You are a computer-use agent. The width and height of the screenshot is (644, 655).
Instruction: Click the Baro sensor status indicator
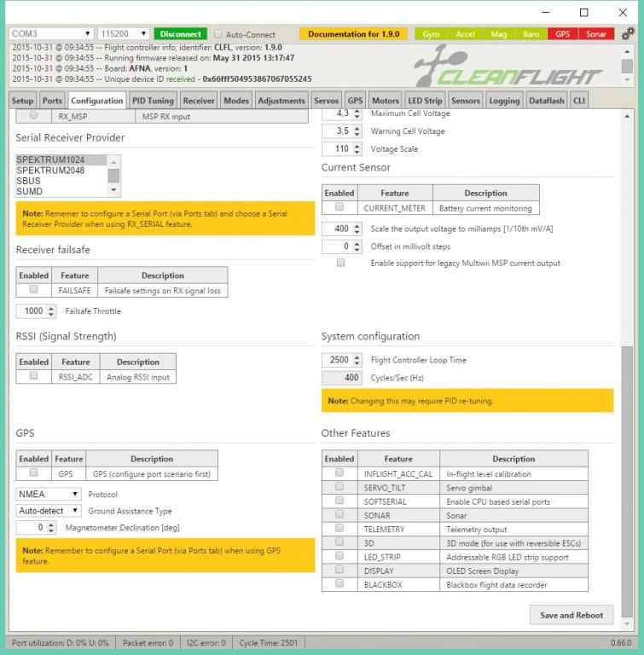tap(531, 34)
